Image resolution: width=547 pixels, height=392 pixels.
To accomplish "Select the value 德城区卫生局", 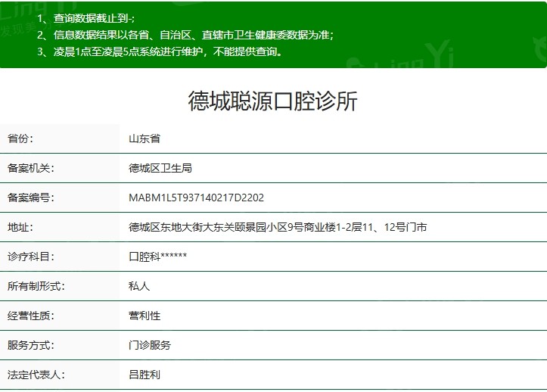I will 160,168.
